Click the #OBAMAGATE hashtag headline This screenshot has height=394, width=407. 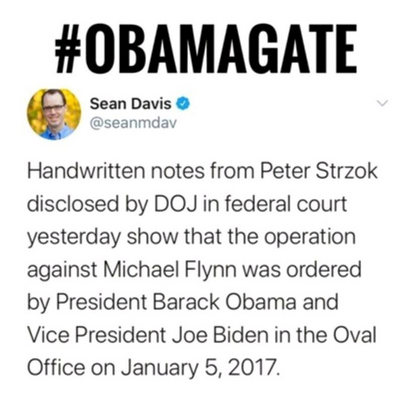206,49
